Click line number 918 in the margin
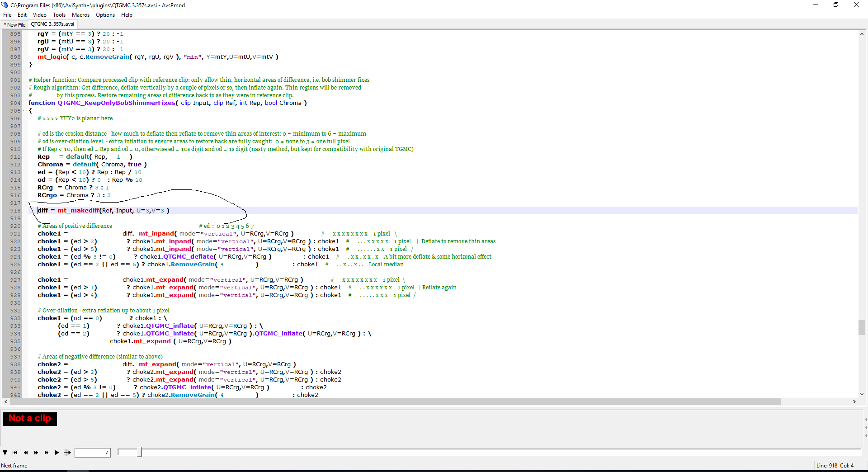 click(x=15, y=211)
